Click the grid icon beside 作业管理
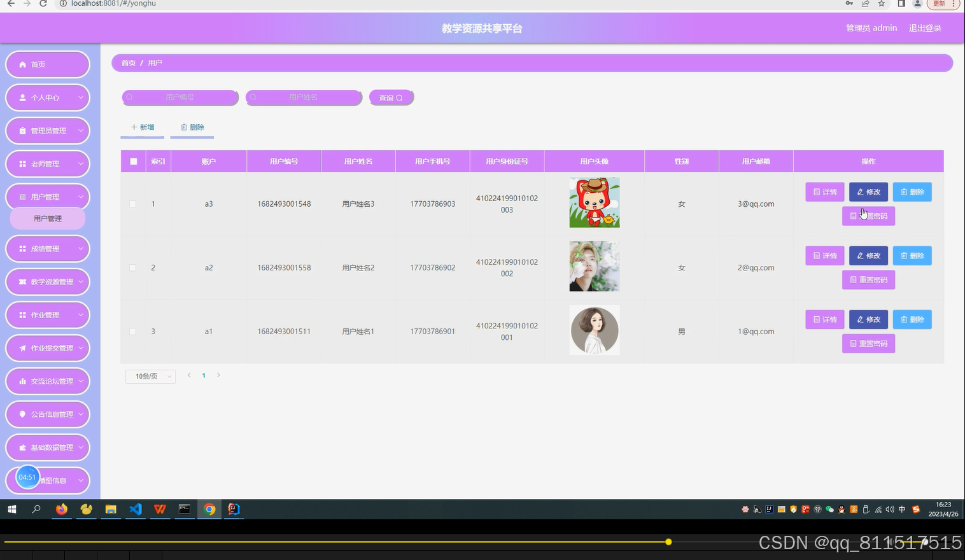The height and width of the screenshot is (560, 965). point(23,315)
